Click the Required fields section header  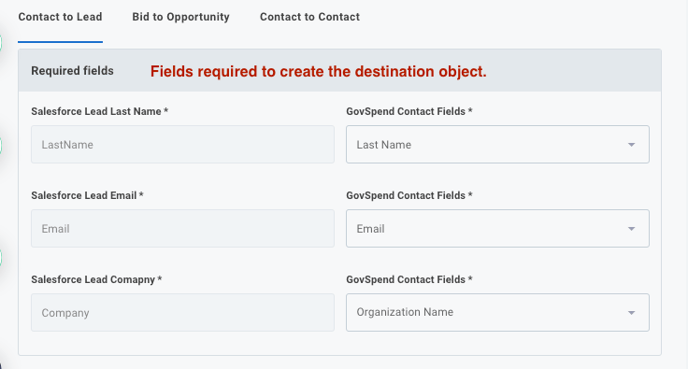[72, 71]
